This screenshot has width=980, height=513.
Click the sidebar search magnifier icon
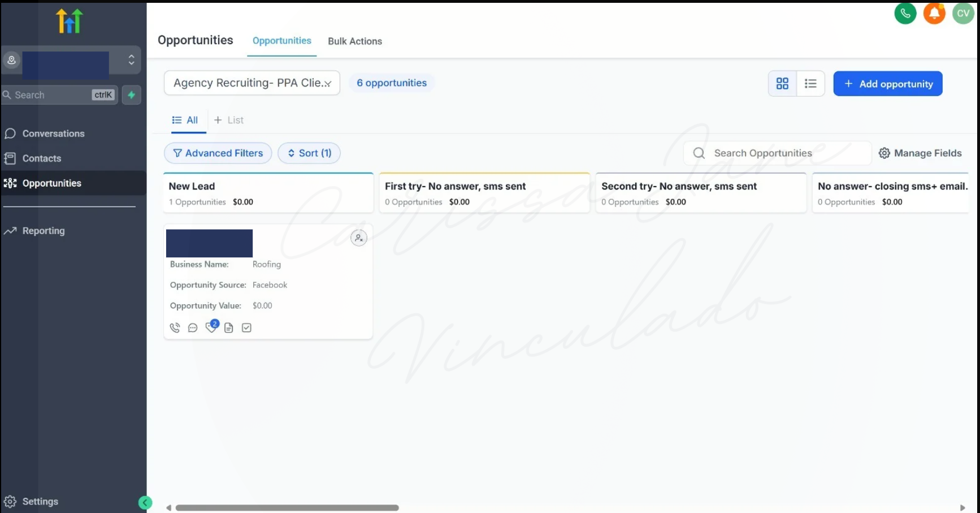tap(7, 95)
